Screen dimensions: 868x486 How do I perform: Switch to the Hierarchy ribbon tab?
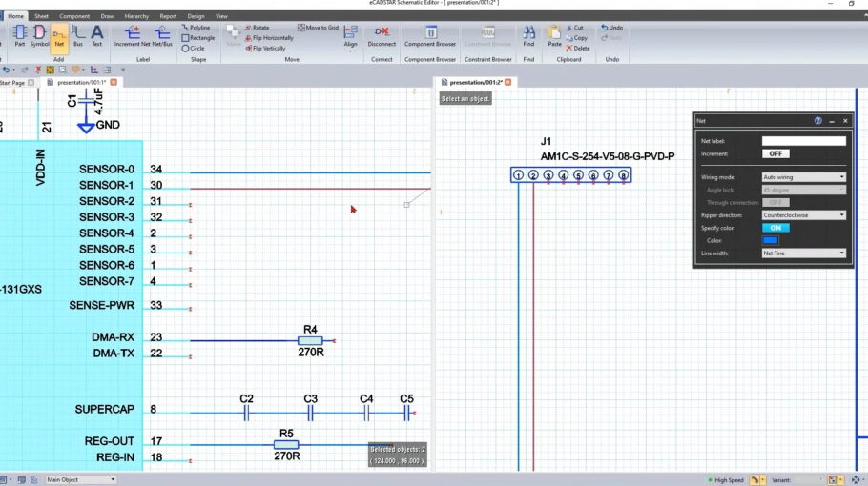coord(136,16)
